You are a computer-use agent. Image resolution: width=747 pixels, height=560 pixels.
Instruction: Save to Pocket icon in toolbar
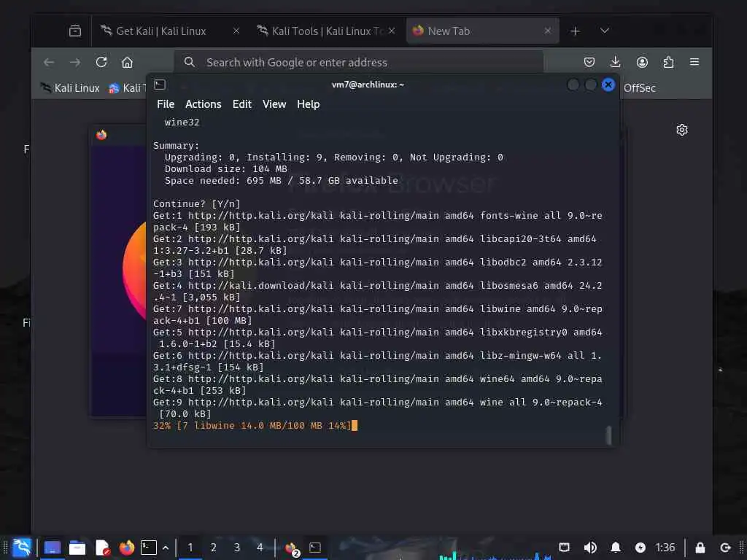(589, 63)
